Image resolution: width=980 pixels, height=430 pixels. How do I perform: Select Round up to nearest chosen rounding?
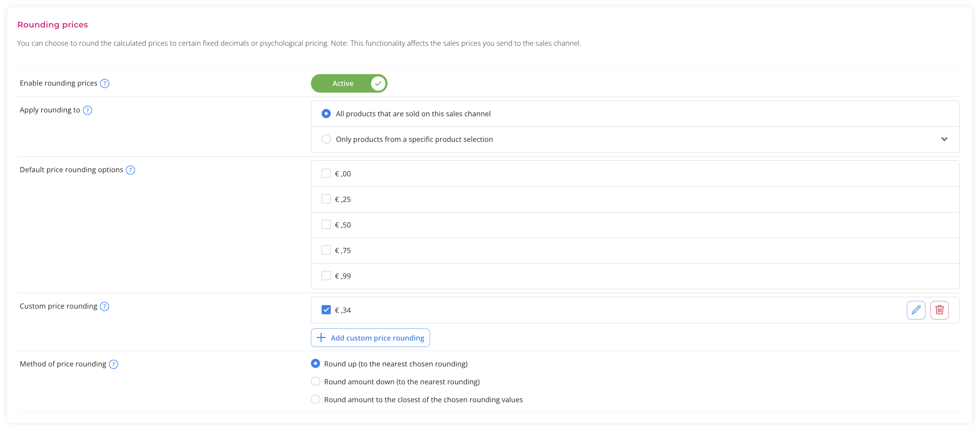pyautogui.click(x=315, y=364)
